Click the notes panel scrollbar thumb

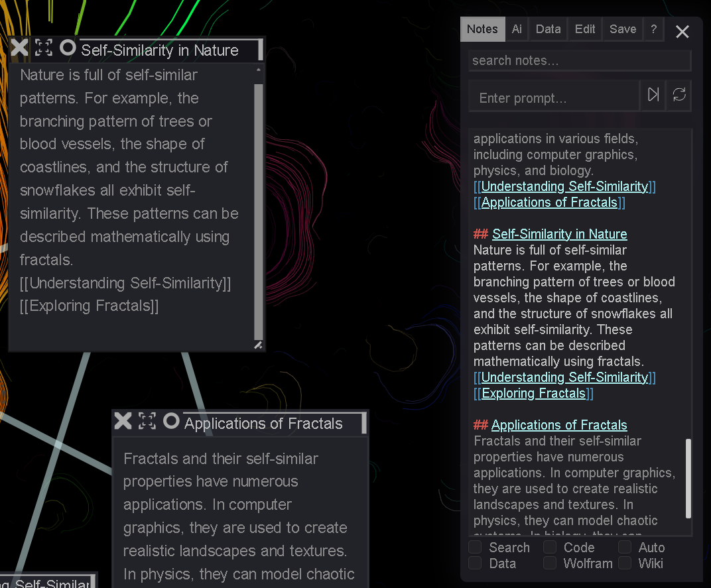coord(688,478)
